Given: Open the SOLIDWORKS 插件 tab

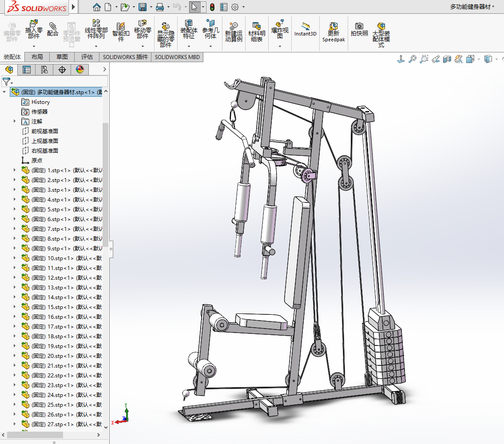Looking at the screenshot, I should [125, 57].
